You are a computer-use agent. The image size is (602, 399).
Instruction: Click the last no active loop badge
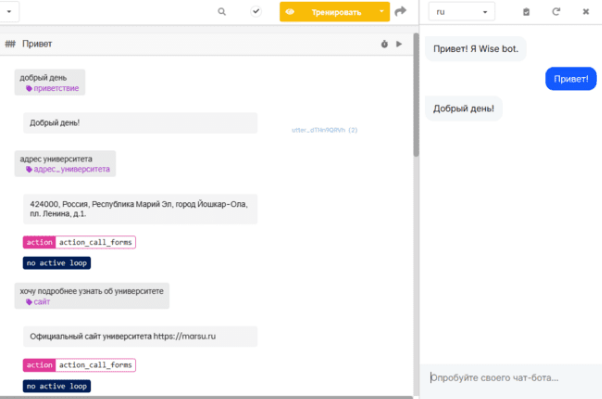click(57, 386)
